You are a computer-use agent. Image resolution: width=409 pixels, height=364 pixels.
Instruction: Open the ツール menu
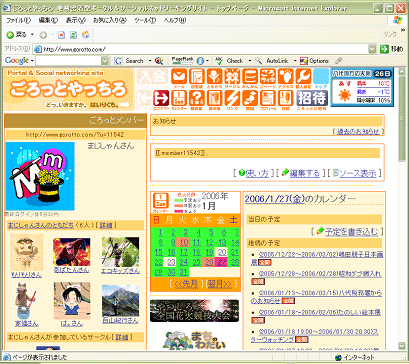tap(145, 20)
